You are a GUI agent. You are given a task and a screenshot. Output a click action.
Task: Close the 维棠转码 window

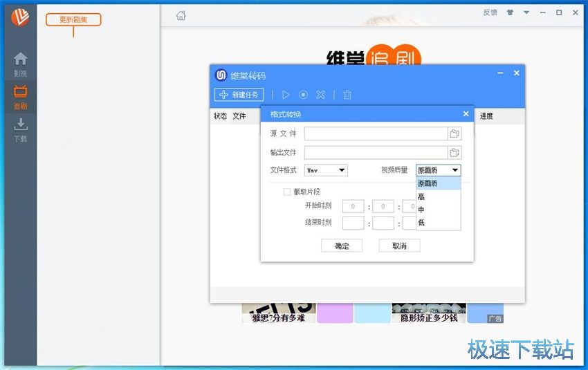click(x=516, y=73)
